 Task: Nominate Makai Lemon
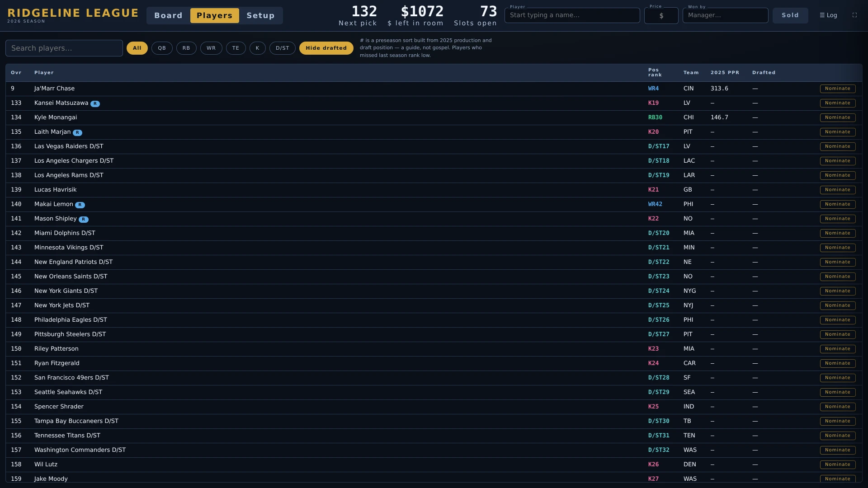837,204
